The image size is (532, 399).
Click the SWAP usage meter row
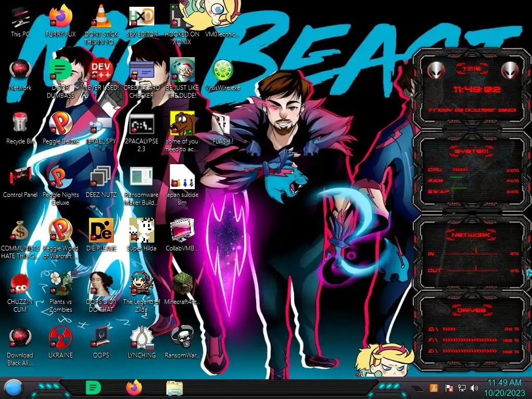click(473, 191)
